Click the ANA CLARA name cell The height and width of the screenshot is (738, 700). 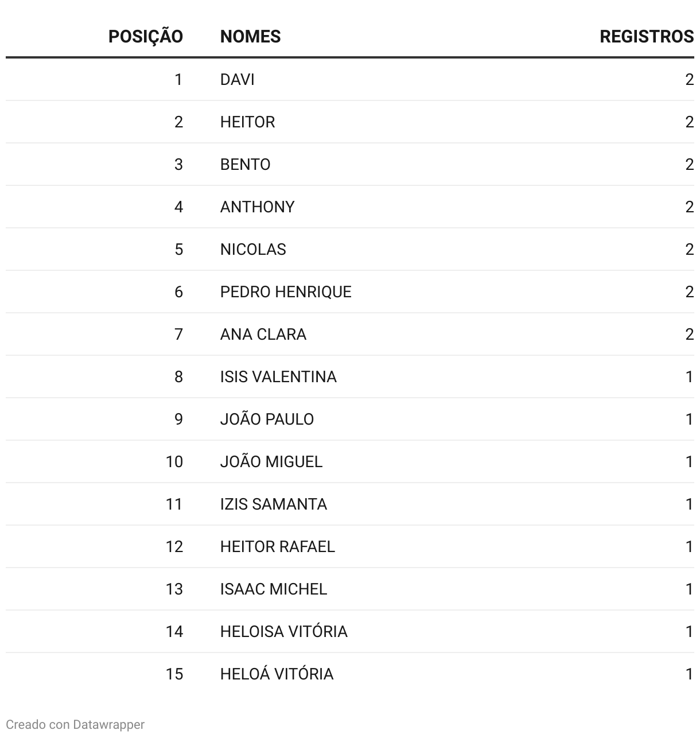[263, 334]
